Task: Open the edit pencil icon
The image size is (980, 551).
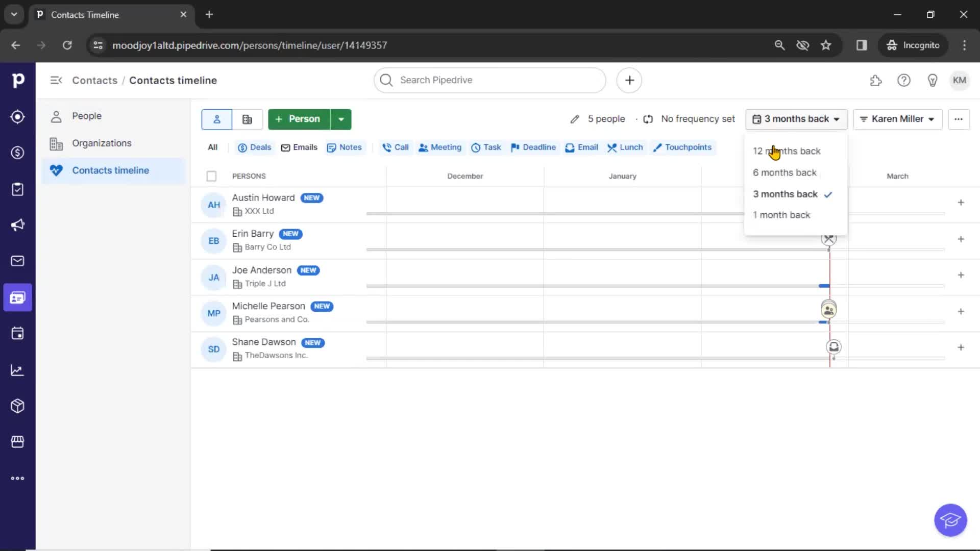Action: pyautogui.click(x=574, y=119)
